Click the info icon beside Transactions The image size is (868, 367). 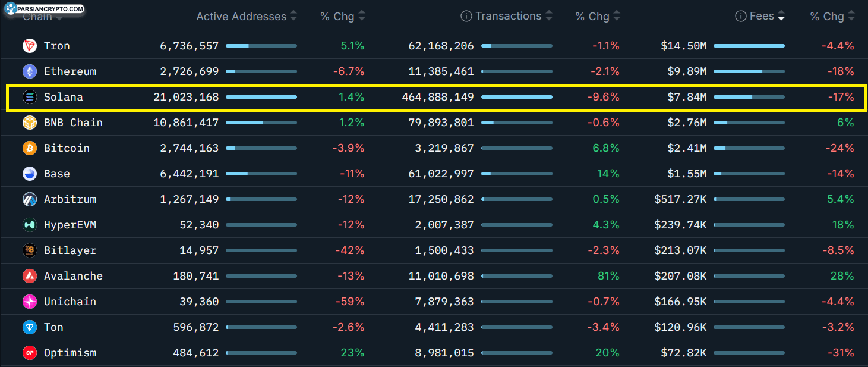(x=466, y=17)
